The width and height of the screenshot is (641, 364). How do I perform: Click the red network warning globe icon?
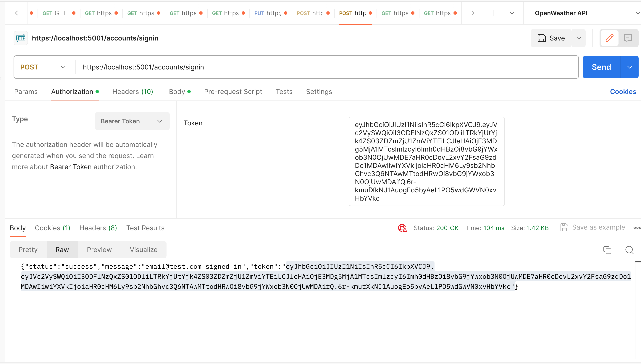coord(402,228)
